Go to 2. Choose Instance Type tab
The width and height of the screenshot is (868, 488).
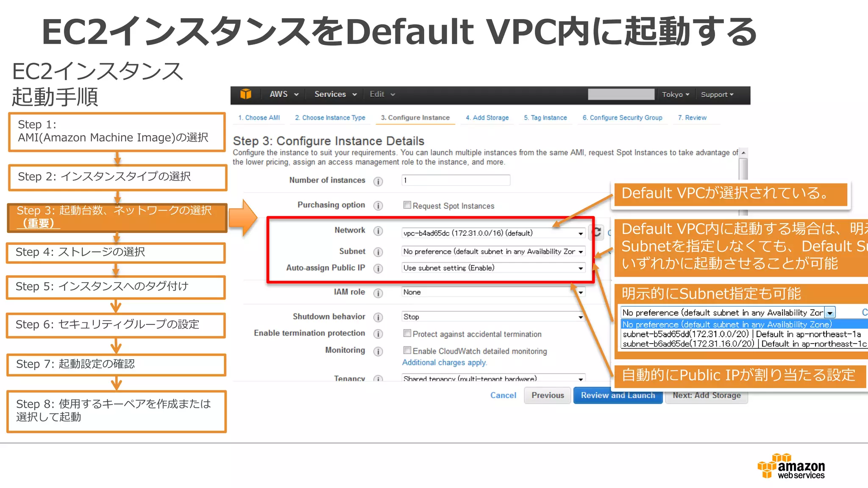(x=330, y=118)
